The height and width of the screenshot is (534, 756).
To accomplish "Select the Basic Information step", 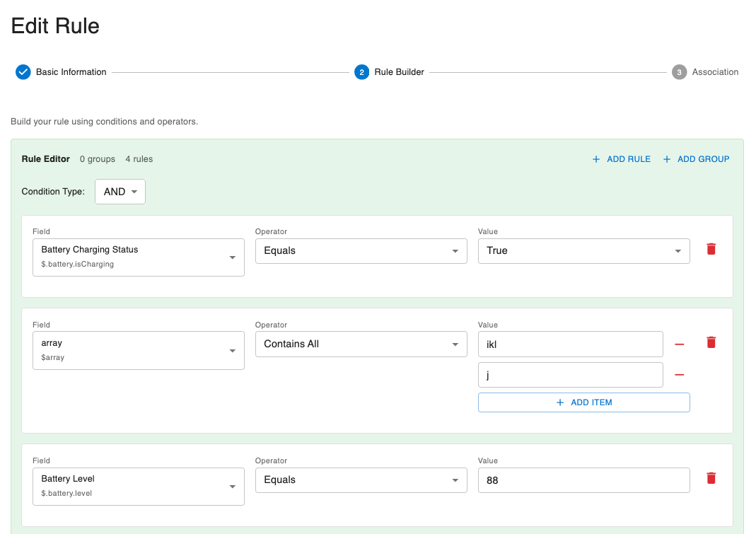I will click(71, 71).
